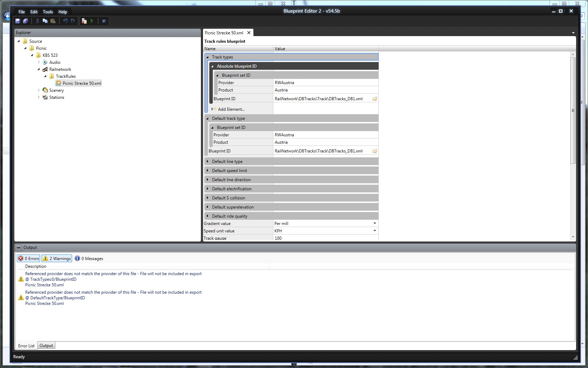The height and width of the screenshot is (368, 588).
Task: Expand the Default electrification section
Action: tap(208, 189)
